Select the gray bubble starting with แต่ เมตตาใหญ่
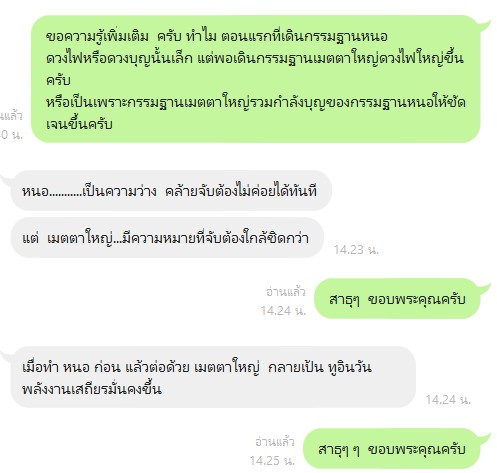The height and width of the screenshot is (473, 497). tap(167, 238)
